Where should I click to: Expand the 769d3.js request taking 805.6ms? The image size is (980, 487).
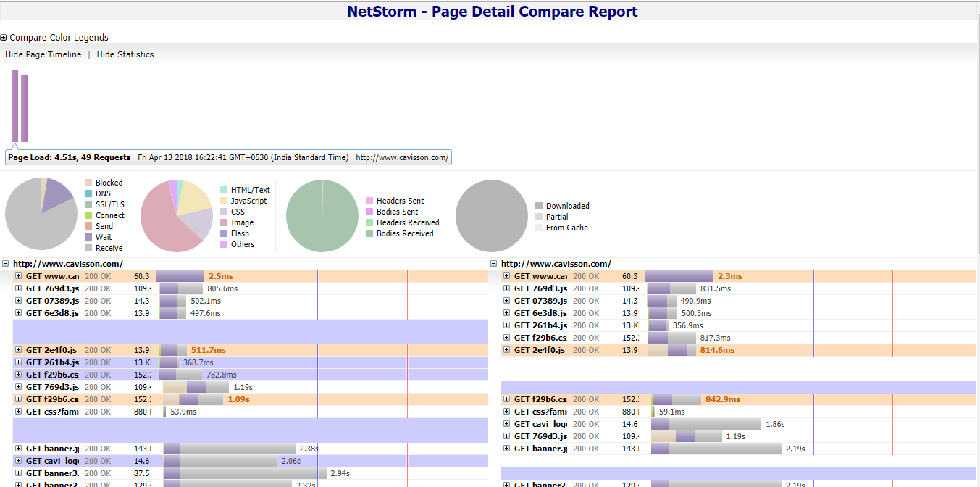pyautogui.click(x=19, y=288)
